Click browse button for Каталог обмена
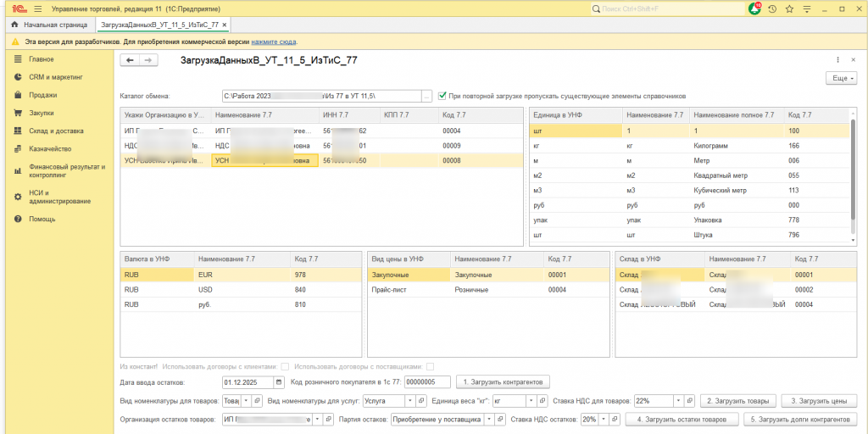Screen dimensions: 868x434 tap(426, 96)
